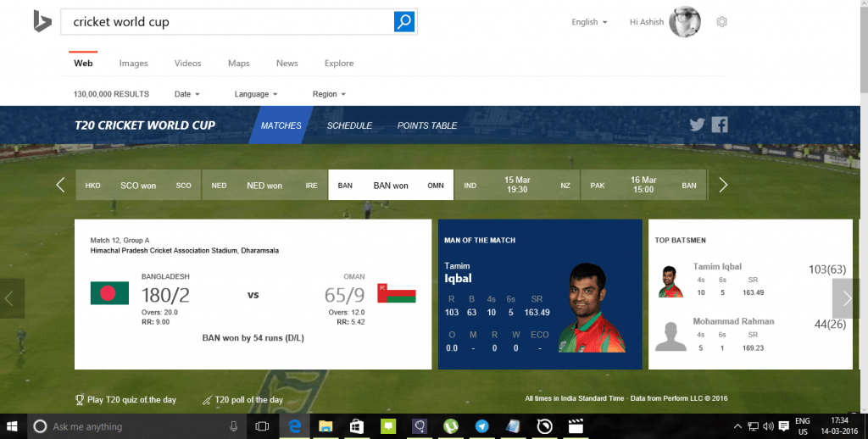Open the uTorrent taskbar icon

pyautogui.click(x=451, y=426)
